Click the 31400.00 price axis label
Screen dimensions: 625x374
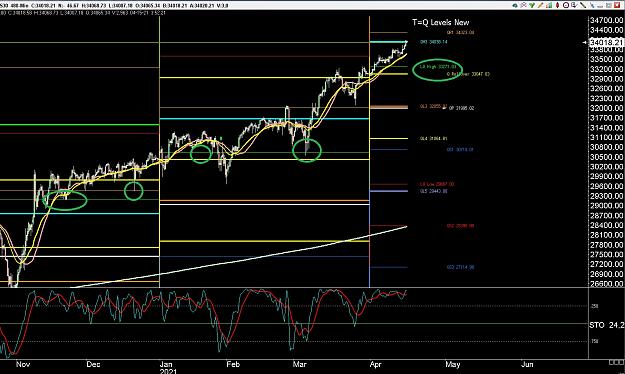coord(607,128)
